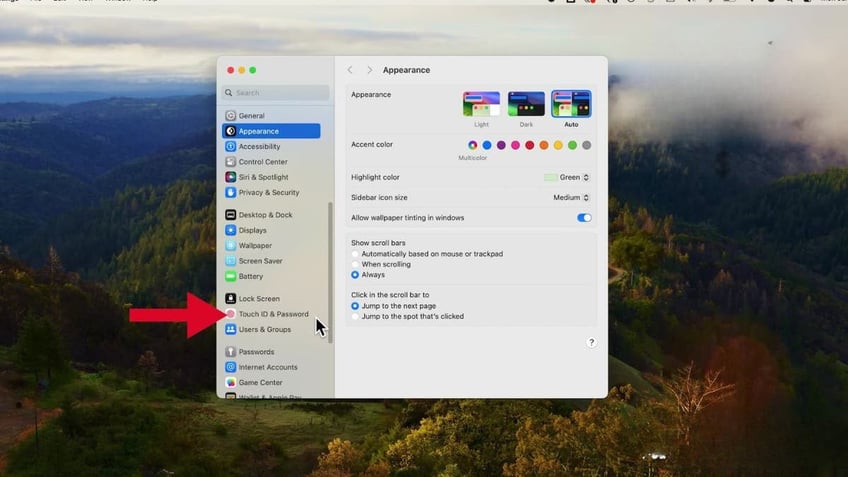Open the help question mark button
The width and height of the screenshot is (848, 477).
(x=591, y=342)
